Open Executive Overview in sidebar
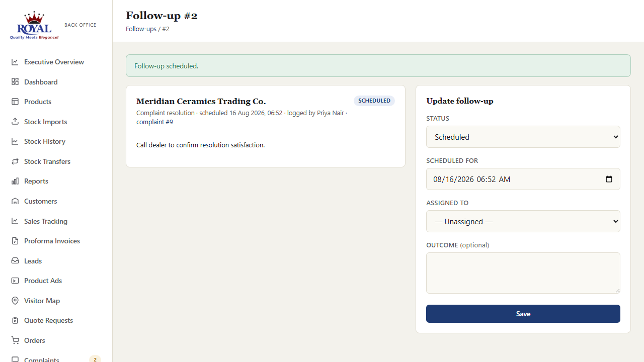Image resolution: width=644 pixels, height=362 pixels. [x=56, y=62]
